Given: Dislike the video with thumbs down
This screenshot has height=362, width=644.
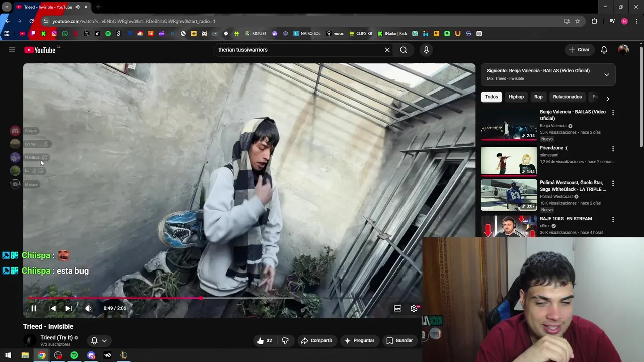Looking at the screenshot, I should click(285, 340).
